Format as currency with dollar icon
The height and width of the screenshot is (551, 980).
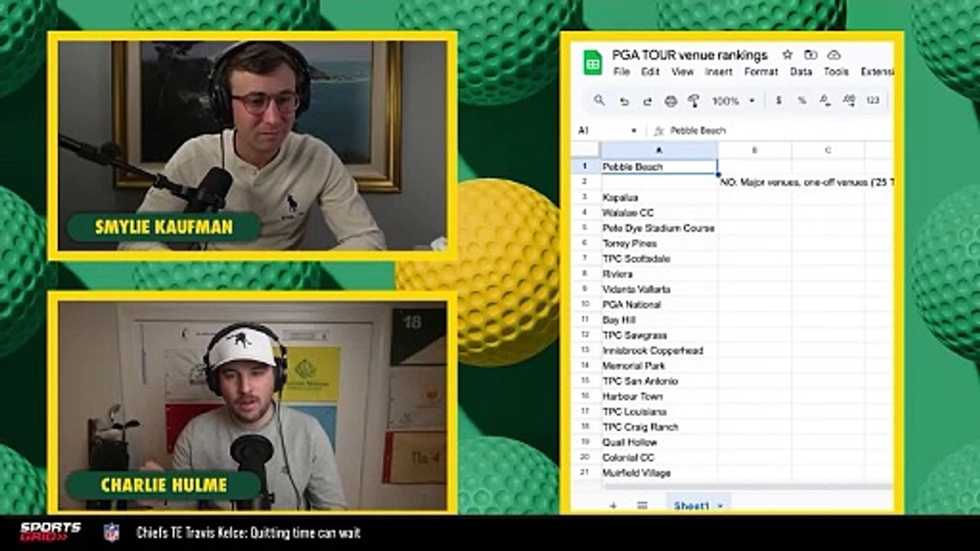tap(779, 101)
